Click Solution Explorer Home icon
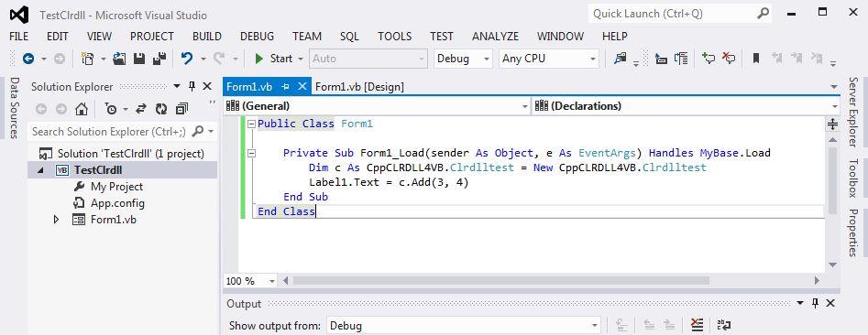Image resolution: width=868 pixels, height=335 pixels. pos(82,109)
